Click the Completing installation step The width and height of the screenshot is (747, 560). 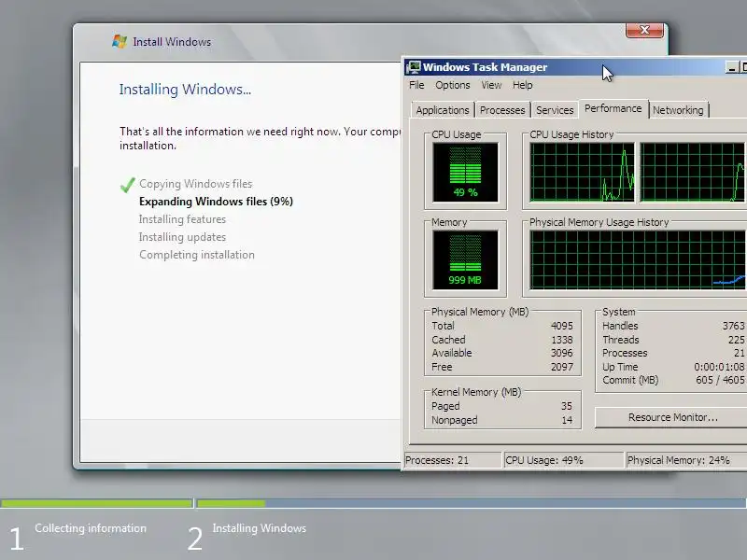coord(197,255)
